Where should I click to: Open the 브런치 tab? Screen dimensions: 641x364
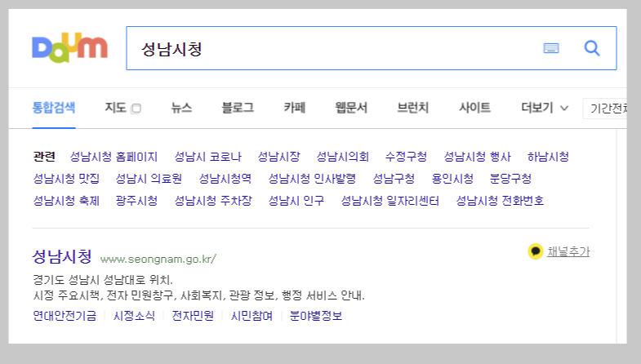[x=413, y=108]
